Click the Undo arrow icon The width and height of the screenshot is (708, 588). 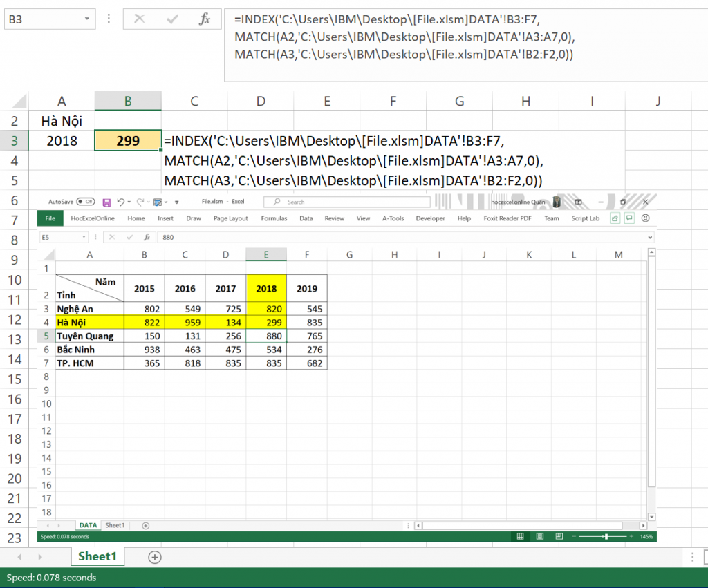click(120, 202)
